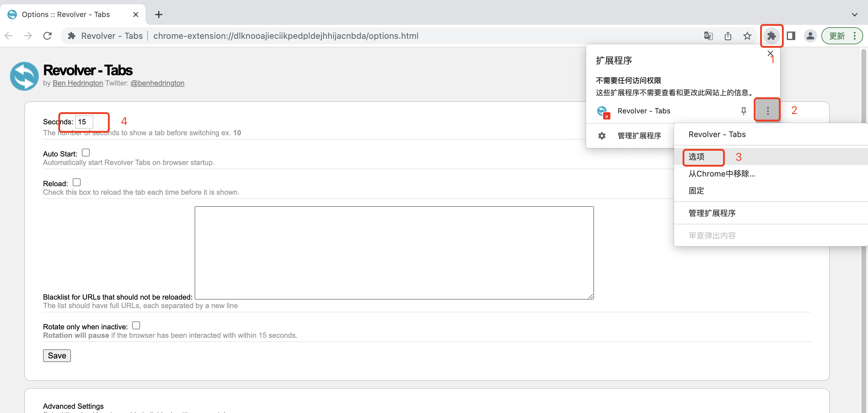The image size is (868, 413).
Task: Click the 不需要任何访问权限 text
Action: [x=629, y=81]
